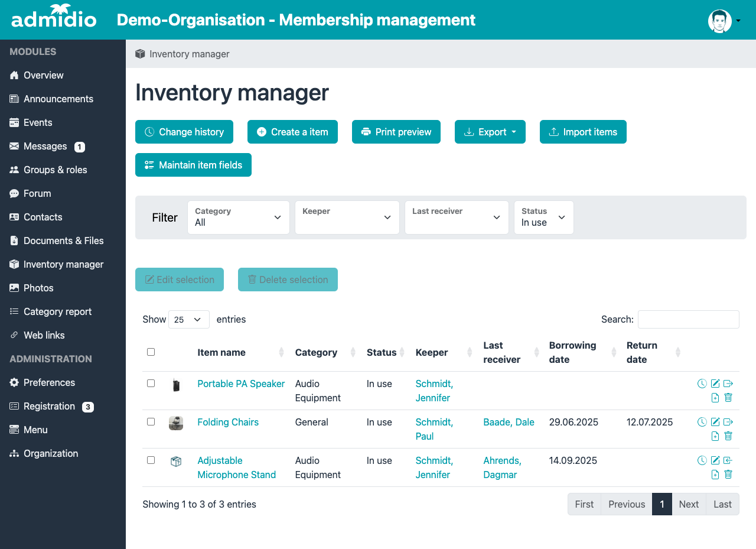Screen dimensions: 756x549
Task: Click Create a item button
Action: pos(292,132)
